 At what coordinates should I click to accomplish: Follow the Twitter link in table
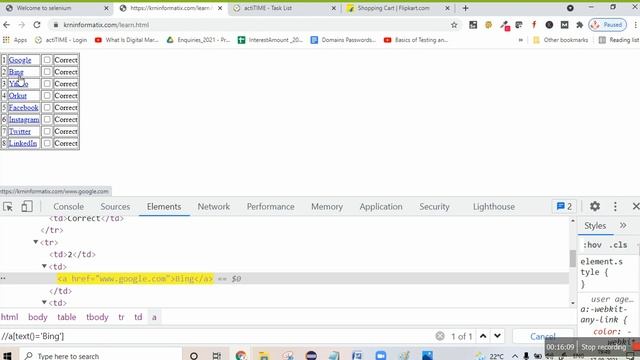tap(20, 131)
